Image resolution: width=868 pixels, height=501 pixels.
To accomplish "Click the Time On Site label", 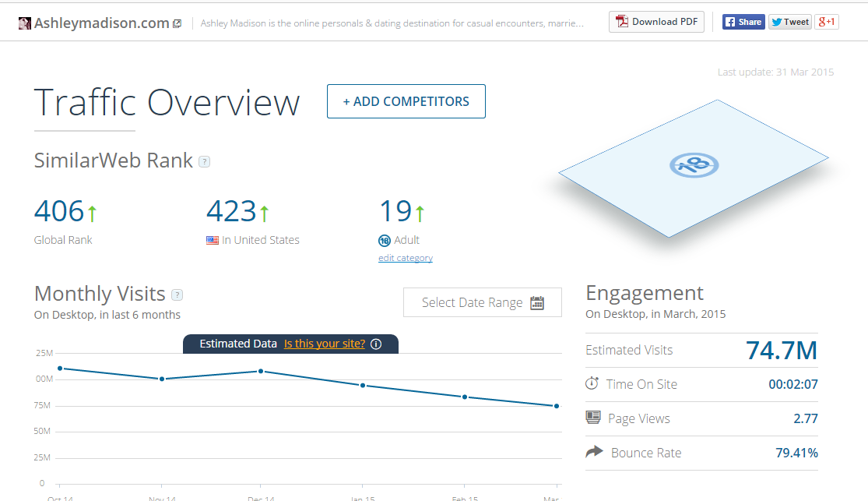I will (x=641, y=384).
